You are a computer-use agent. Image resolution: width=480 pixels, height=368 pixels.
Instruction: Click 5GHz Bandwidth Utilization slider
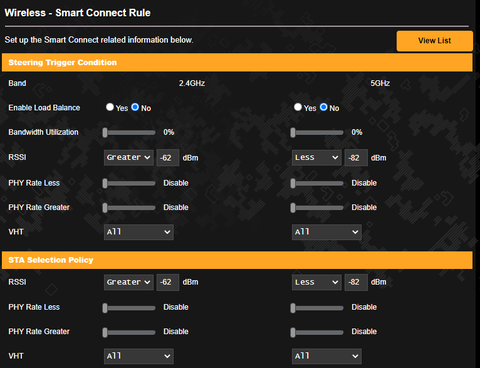317,133
